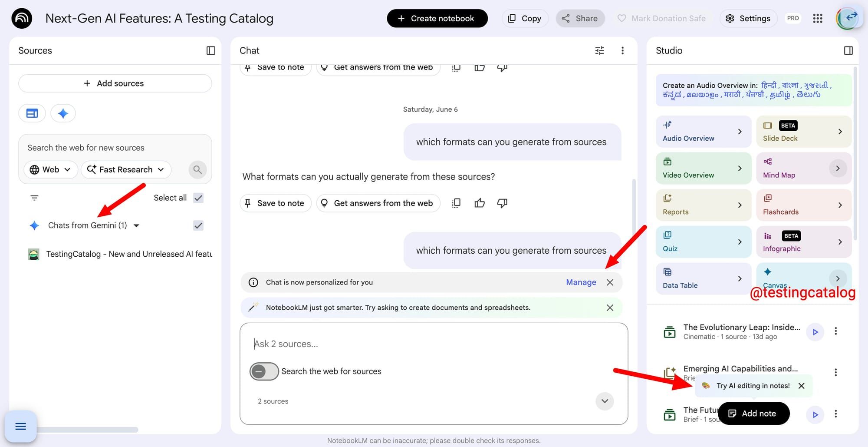Click Create notebook button

(x=437, y=18)
